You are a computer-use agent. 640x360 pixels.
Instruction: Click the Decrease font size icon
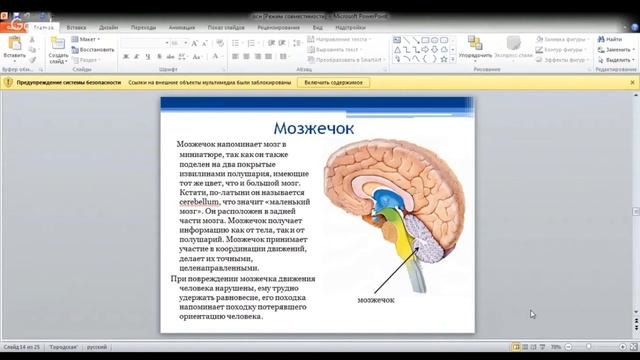coord(205,43)
